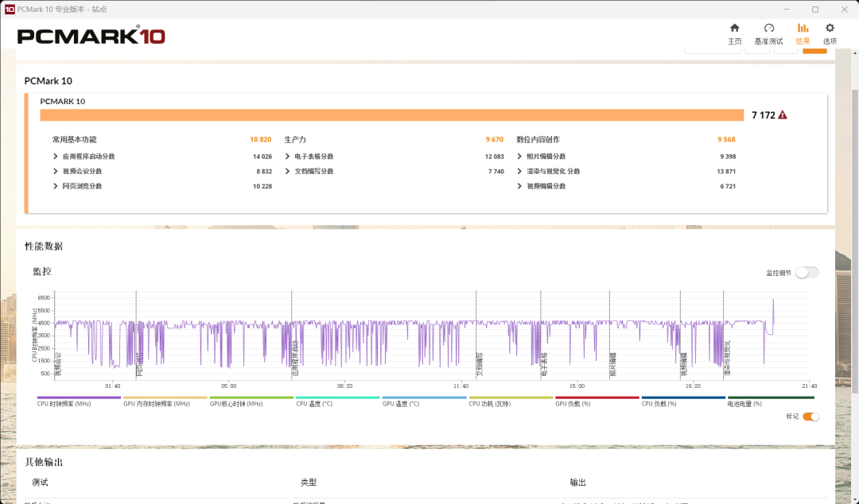The image size is (859, 504).
Task: Click the 测试 column header
Action: tap(40, 482)
